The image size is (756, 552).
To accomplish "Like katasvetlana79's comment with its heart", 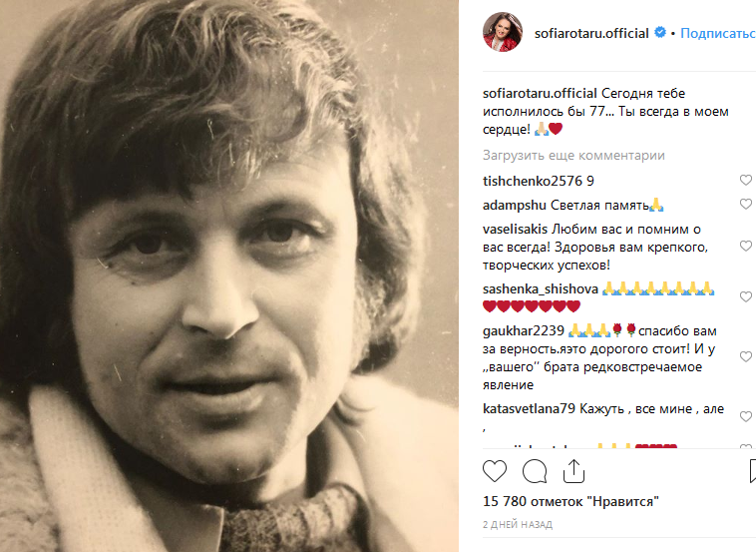I will [x=745, y=416].
